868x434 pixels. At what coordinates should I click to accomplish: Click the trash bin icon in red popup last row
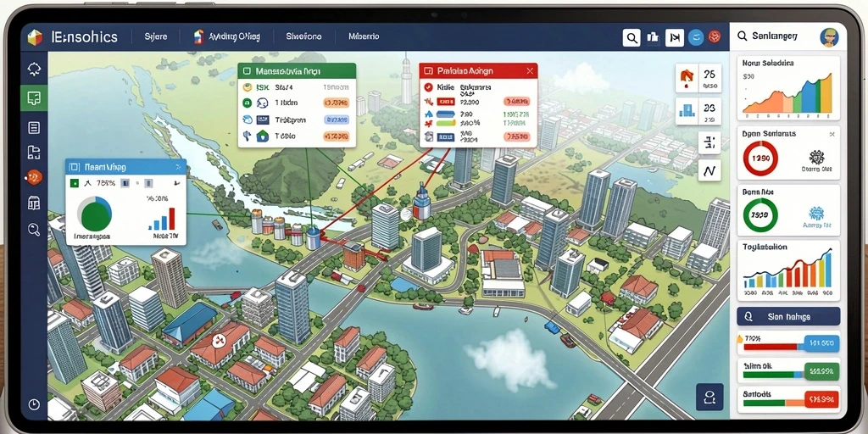click(428, 136)
